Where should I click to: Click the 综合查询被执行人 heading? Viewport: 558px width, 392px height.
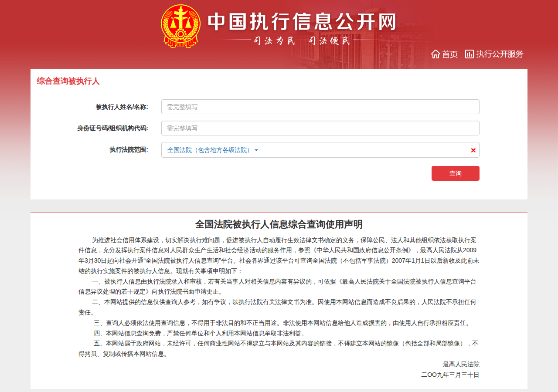pyautogui.click(x=68, y=81)
